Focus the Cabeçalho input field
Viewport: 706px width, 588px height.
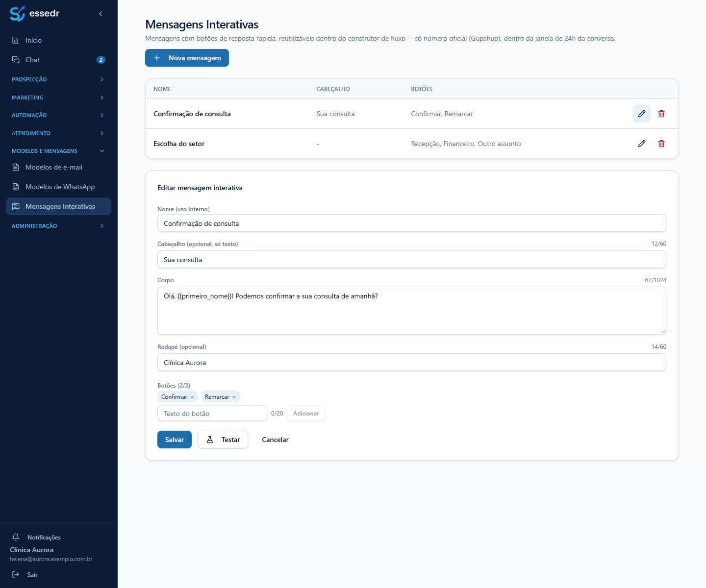coord(412,259)
